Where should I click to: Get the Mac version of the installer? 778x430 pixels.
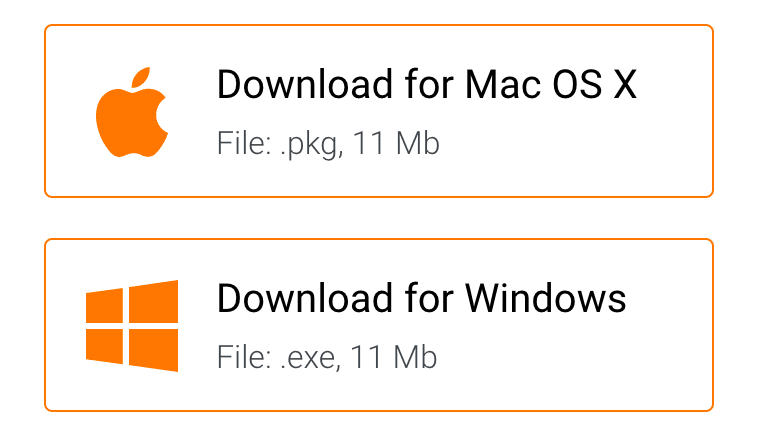pos(426,85)
